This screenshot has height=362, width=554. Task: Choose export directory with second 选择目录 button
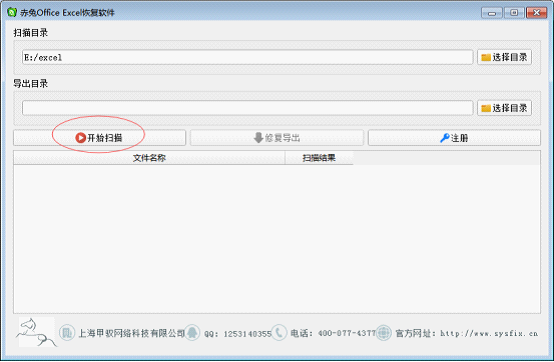(x=504, y=108)
